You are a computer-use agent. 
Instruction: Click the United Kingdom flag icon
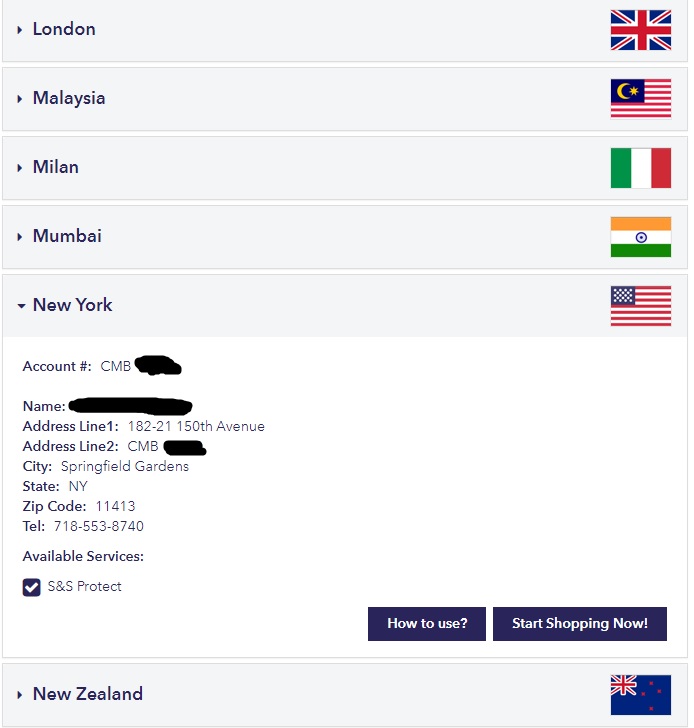[641, 30]
